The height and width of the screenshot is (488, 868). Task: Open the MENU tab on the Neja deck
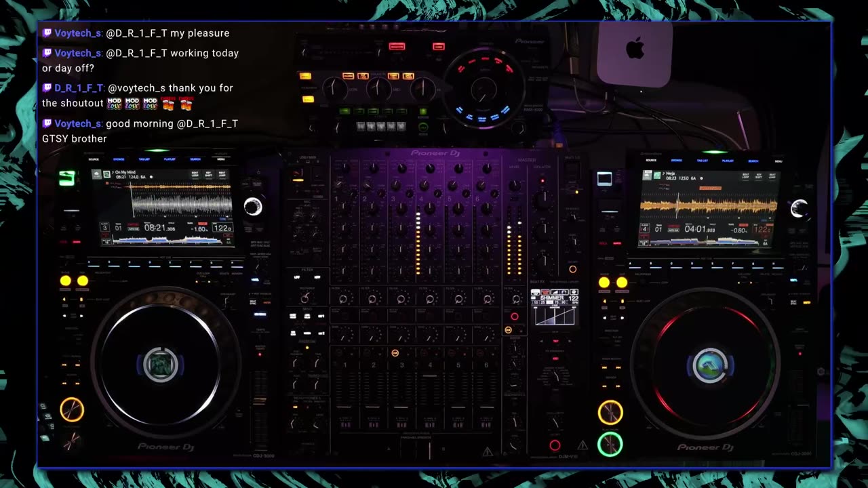coord(778,161)
